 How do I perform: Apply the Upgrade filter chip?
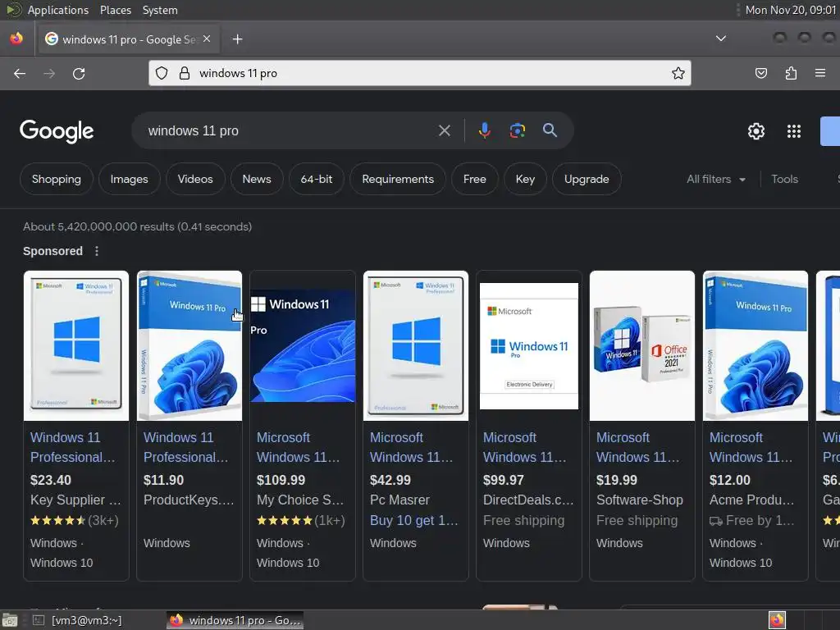(587, 179)
